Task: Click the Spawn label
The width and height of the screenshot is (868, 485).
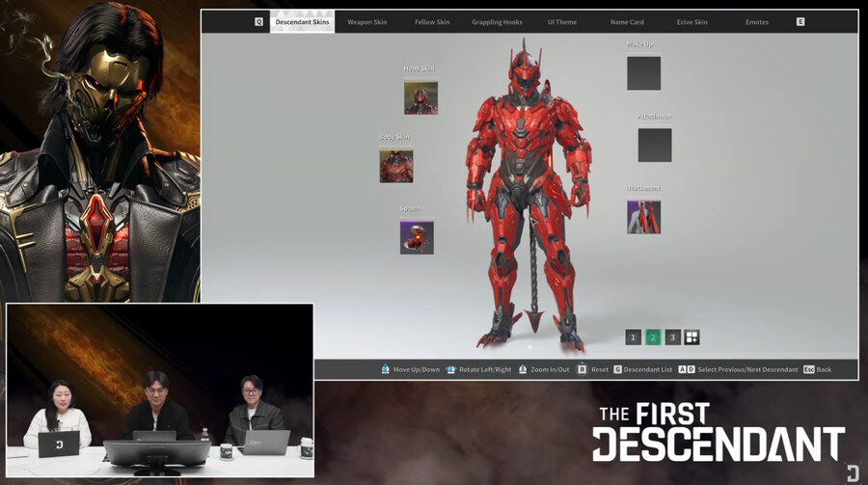Action: 410,208
